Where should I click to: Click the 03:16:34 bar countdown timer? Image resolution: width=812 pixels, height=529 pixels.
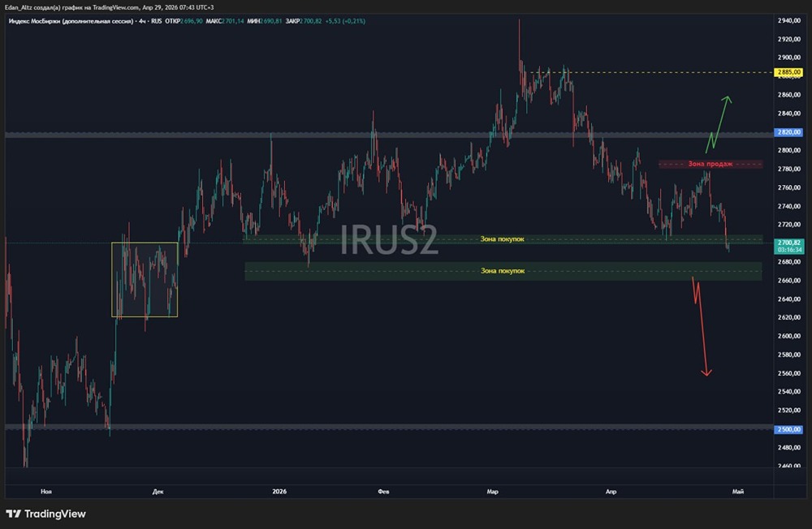pos(789,250)
